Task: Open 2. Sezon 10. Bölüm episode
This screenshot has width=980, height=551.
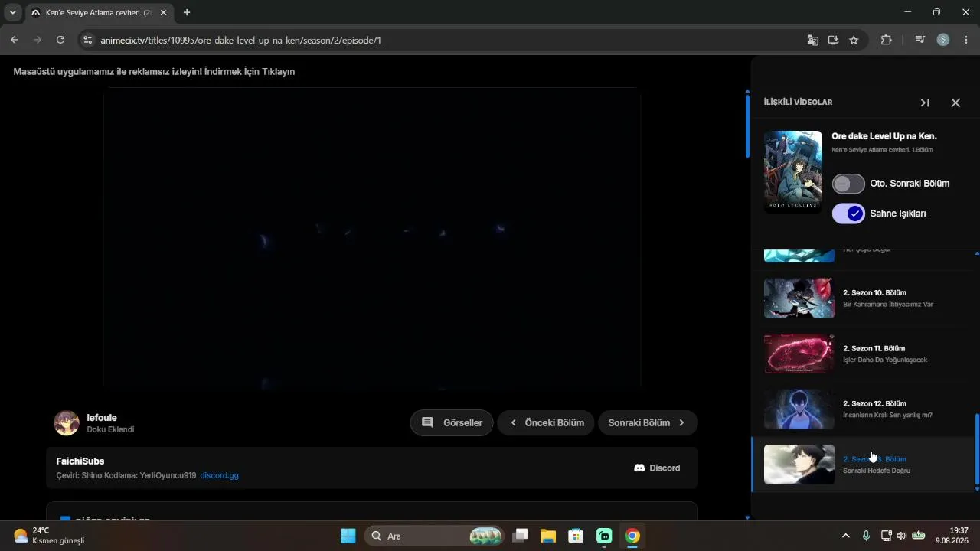Action: (x=865, y=298)
